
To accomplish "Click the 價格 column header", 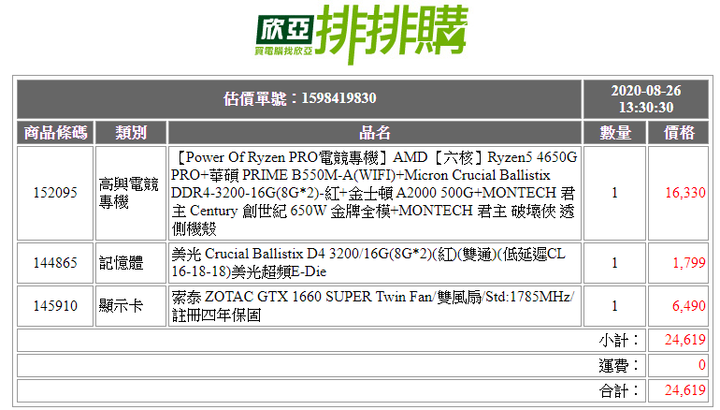I will click(678, 133).
